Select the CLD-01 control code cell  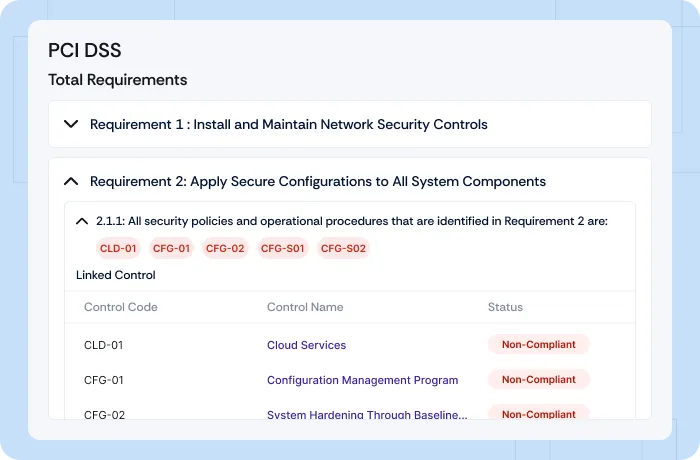pos(103,345)
